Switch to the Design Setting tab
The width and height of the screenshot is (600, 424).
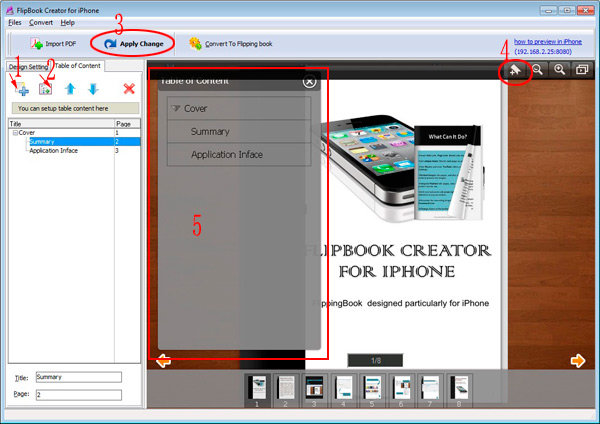[24, 67]
